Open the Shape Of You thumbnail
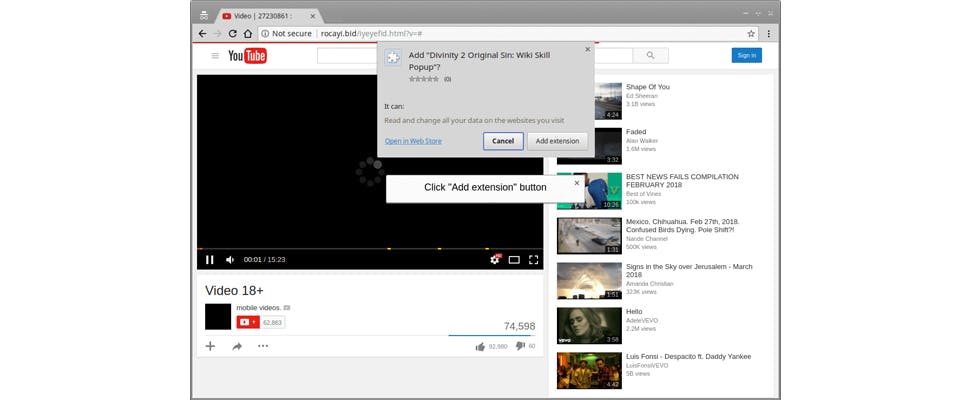The height and width of the screenshot is (400, 970). (x=590, y=101)
